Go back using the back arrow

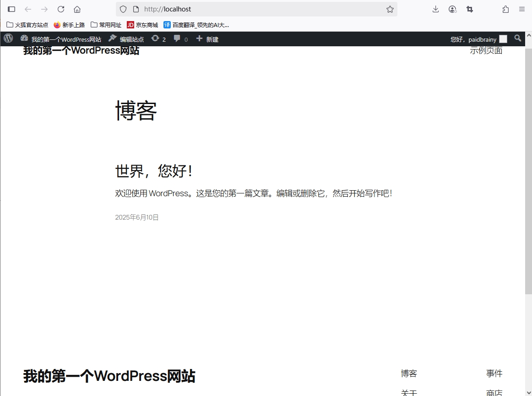pos(28,9)
